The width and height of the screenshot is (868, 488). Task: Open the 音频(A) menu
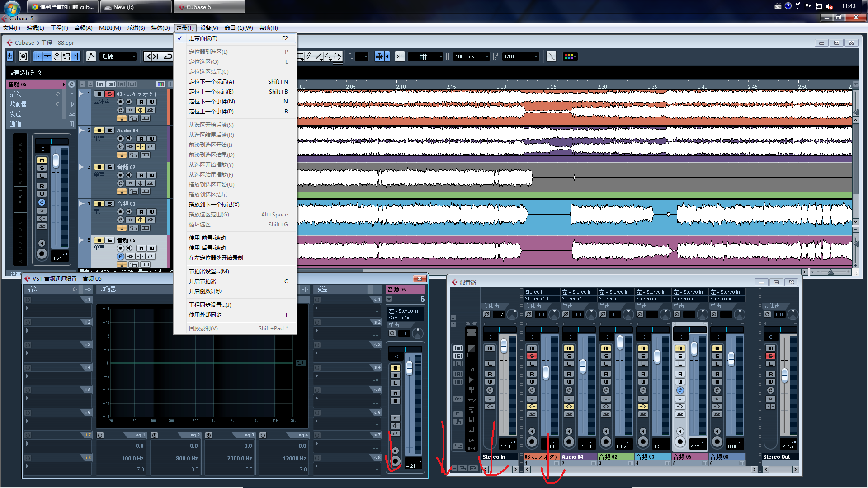pyautogui.click(x=83, y=28)
